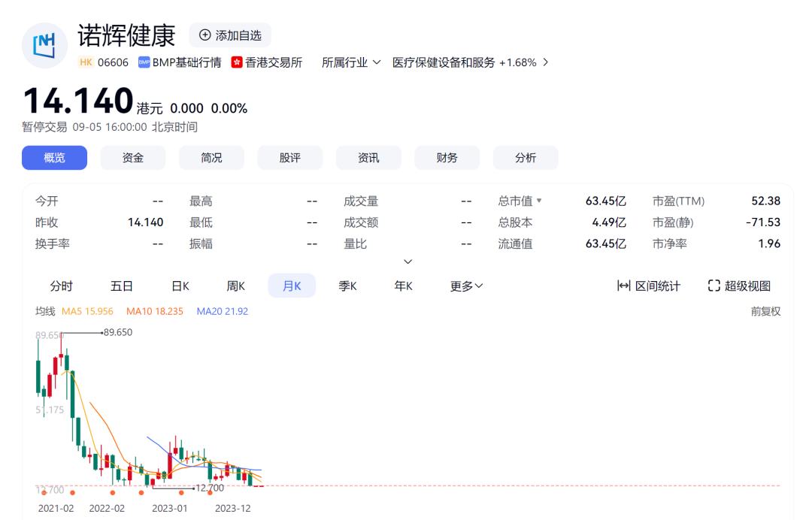This screenshot has height=520, width=812.
Task: Select the 分时 chart period
Action: click(x=61, y=286)
